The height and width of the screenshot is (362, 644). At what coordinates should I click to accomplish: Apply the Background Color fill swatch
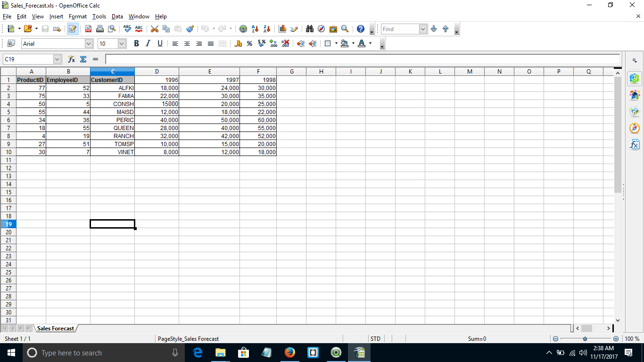coord(345,44)
